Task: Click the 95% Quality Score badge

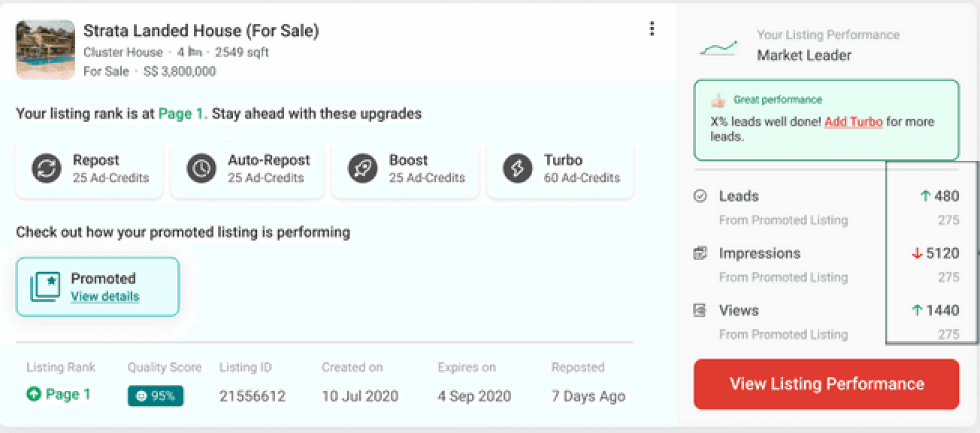Action: pyautogui.click(x=156, y=395)
